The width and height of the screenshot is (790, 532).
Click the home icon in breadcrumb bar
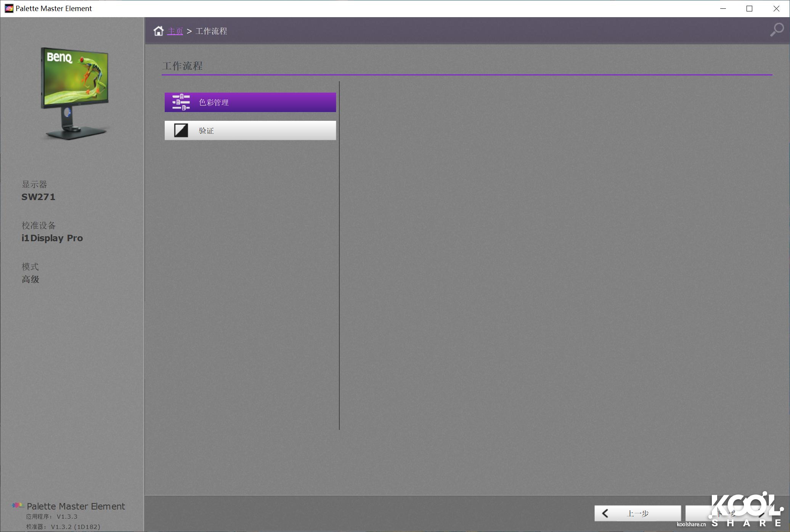click(158, 31)
